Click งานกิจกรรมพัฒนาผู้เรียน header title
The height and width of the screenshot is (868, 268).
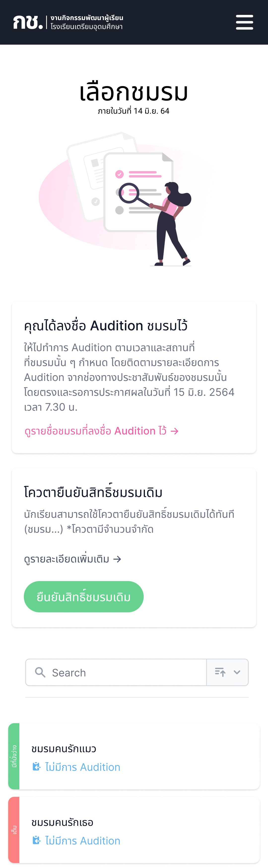[87, 18]
